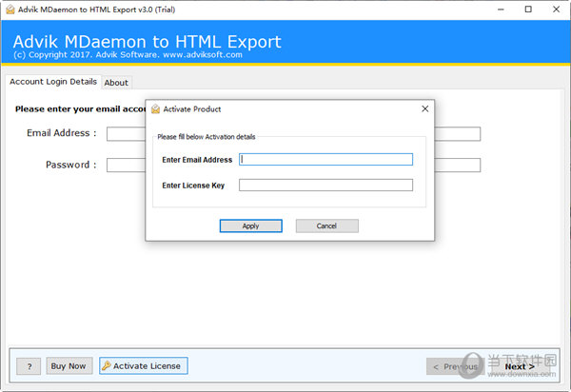
Task: Minimize the Advik MDaemon window
Action: [x=501, y=10]
